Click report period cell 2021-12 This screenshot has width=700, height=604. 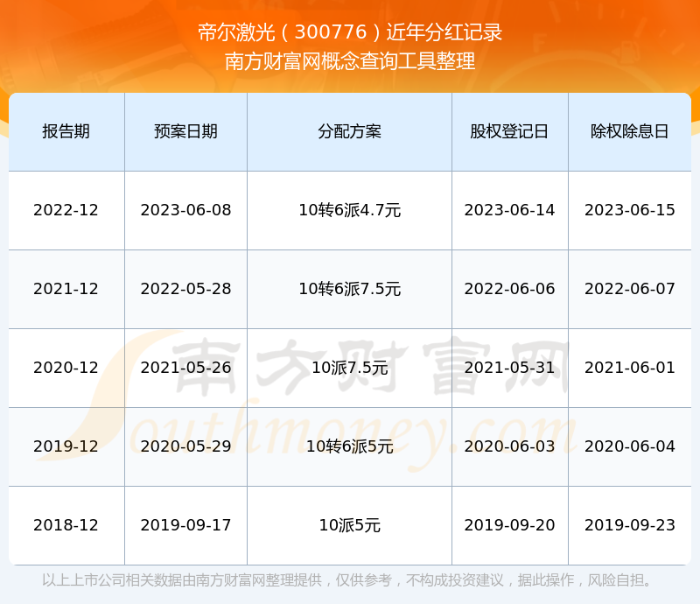[66, 289]
